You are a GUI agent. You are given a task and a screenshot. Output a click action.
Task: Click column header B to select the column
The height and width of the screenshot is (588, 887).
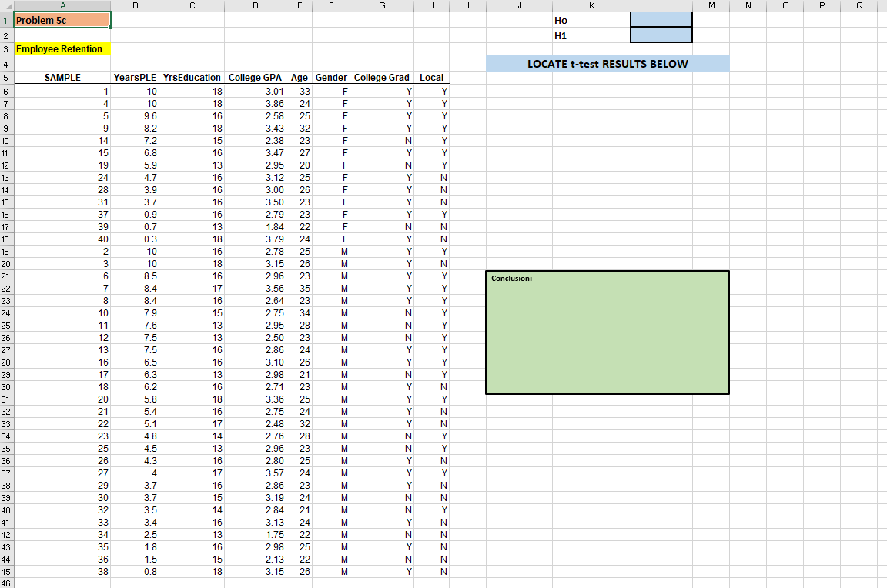click(x=136, y=6)
